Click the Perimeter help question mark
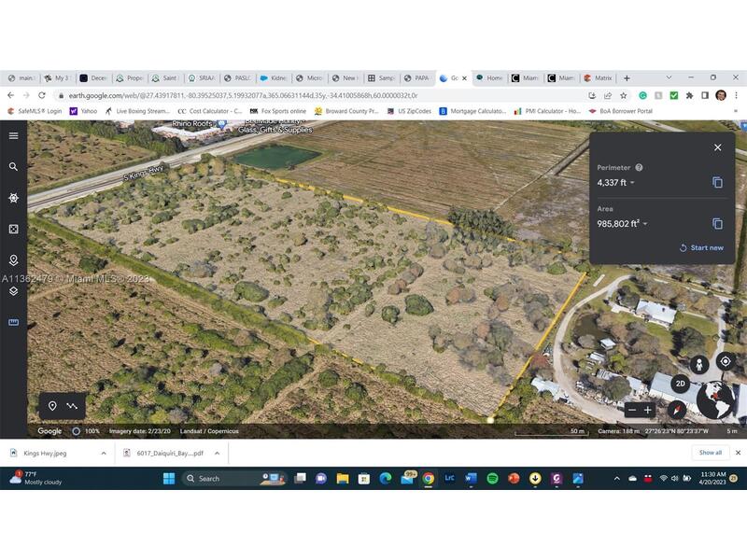This screenshot has height=560, width=747. pos(639,168)
